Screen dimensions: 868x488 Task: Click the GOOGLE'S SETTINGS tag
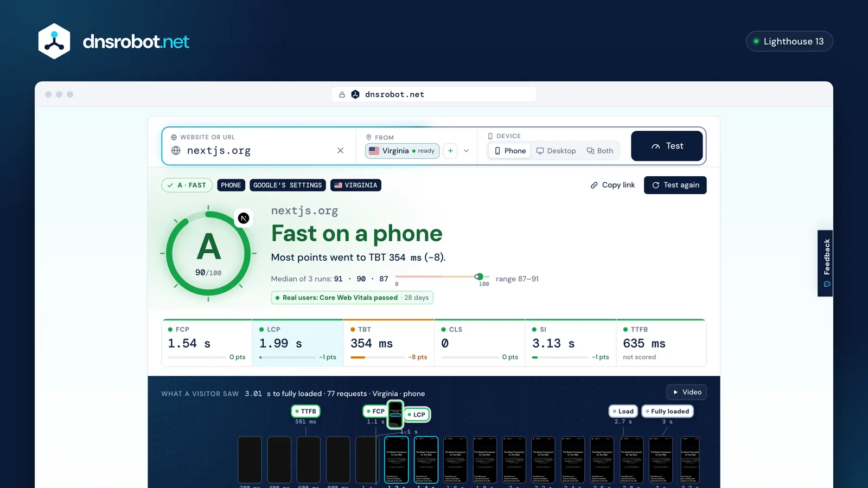[288, 185]
